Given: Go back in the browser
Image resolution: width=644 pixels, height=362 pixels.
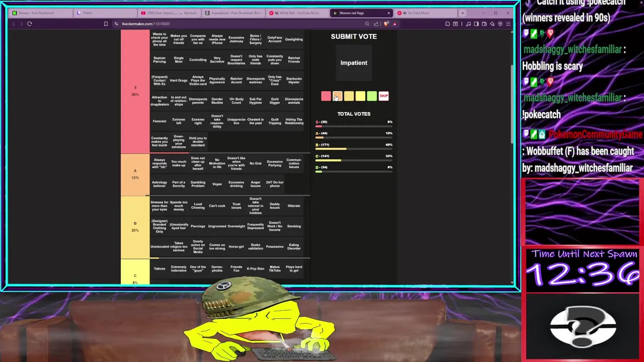Looking at the screenshot, I should pos(14,24).
